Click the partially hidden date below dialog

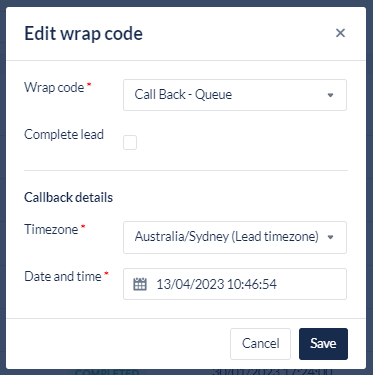(x=273, y=372)
